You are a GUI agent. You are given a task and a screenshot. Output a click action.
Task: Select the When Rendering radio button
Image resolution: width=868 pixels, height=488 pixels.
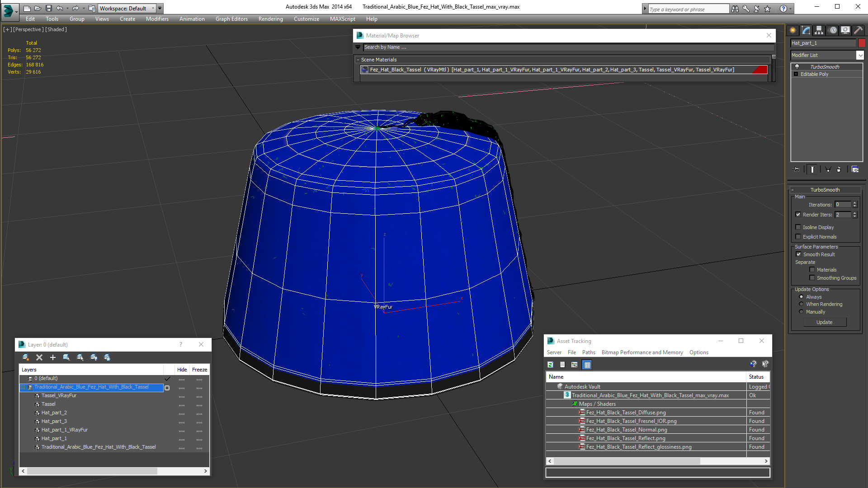[801, 304]
